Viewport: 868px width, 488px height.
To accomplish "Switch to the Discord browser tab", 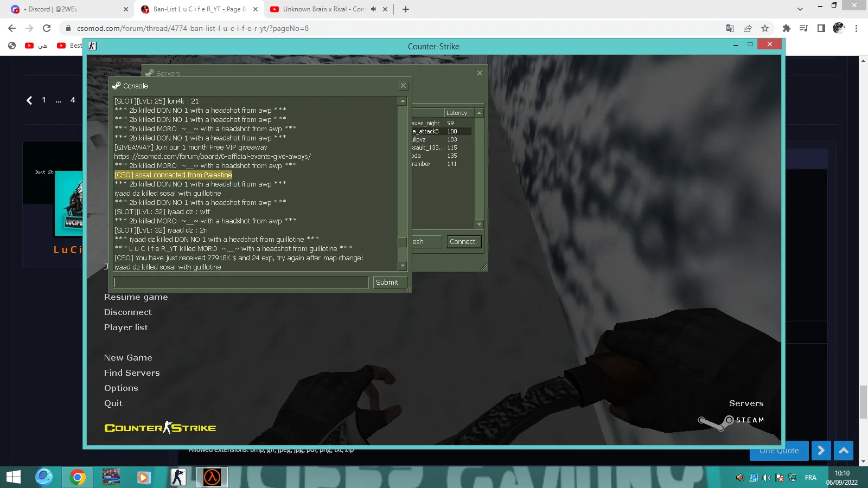I will point(68,9).
